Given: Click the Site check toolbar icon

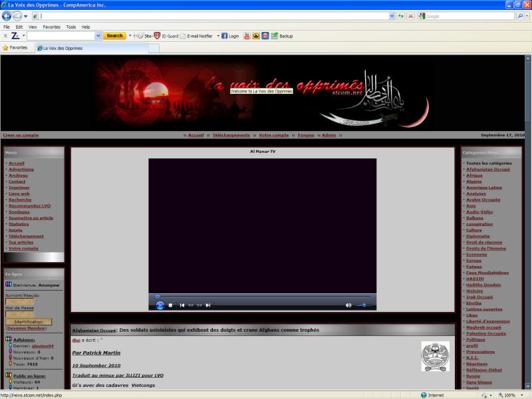Looking at the screenshot, I should [x=144, y=36].
